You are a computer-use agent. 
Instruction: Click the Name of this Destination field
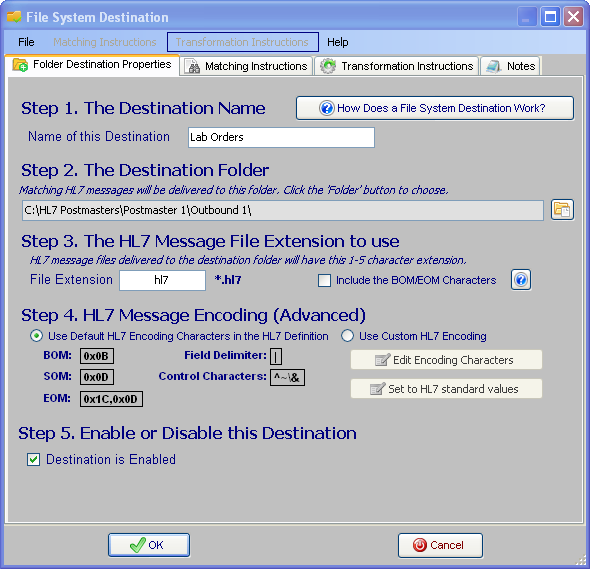pyautogui.click(x=281, y=137)
